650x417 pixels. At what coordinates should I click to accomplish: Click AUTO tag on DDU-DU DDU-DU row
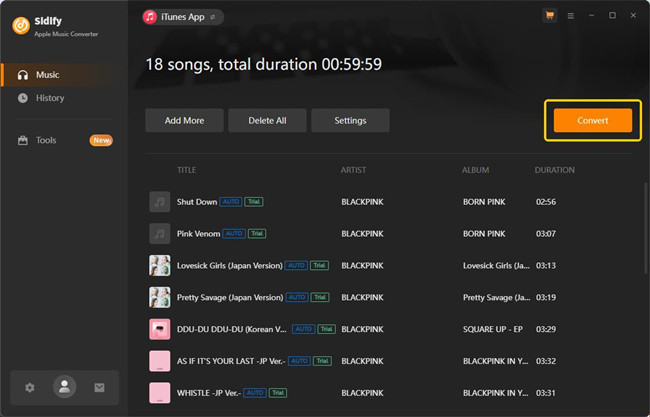(x=304, y=329)
